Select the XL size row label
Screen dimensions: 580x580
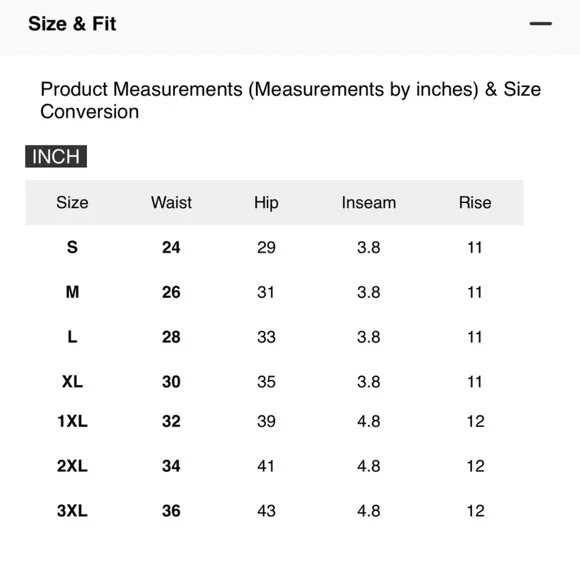(72, 381)
